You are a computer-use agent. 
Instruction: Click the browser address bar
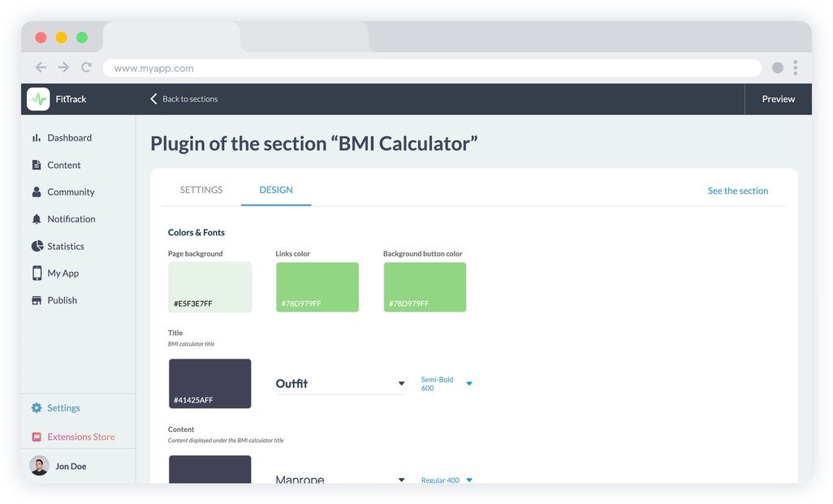[432, 68]
